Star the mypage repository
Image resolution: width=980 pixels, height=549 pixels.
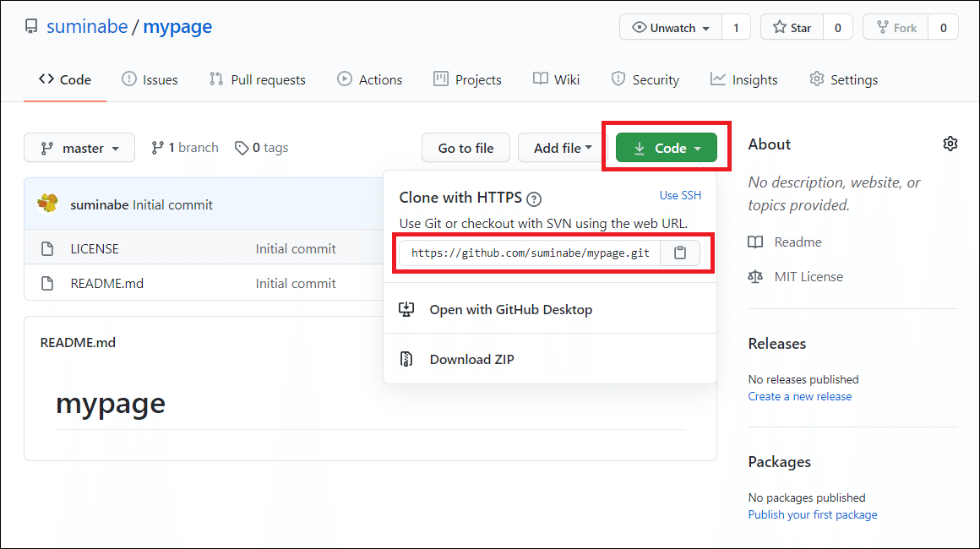pos(792,28)
